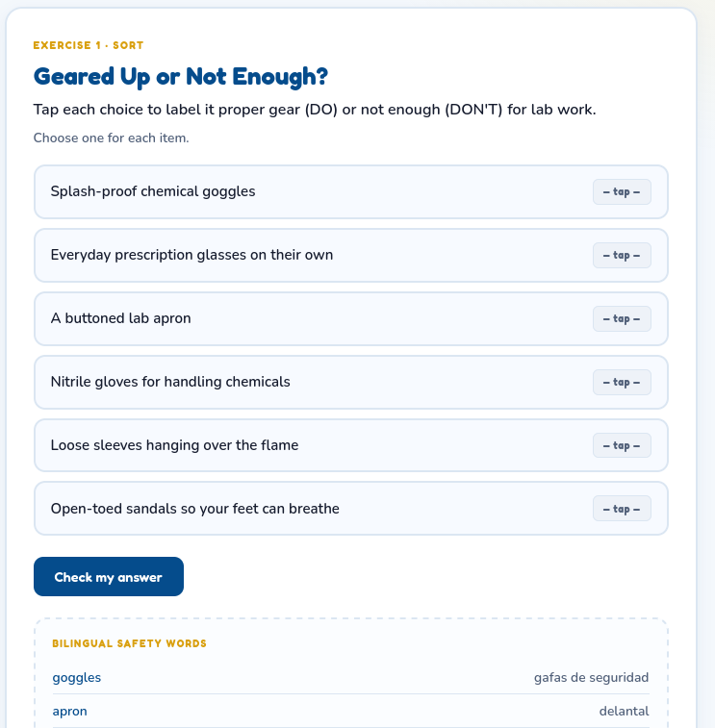Toggle tap label for Everyday prescription glasses
Viewport: 715px width, 728px height.
click(622, 256)
